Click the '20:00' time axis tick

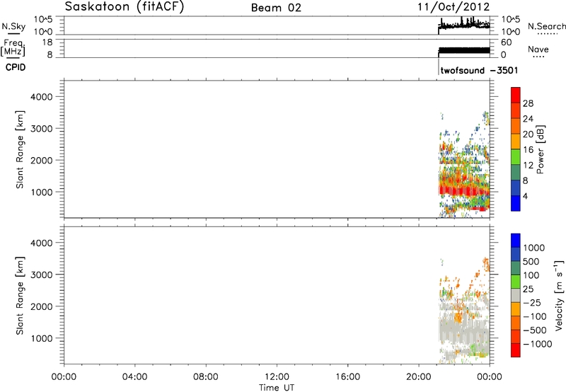(418, 377)
